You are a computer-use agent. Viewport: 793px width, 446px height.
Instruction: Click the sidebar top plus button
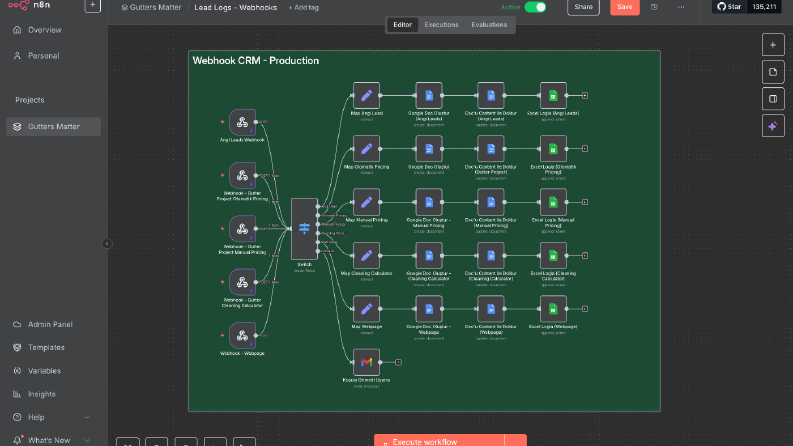93,5
